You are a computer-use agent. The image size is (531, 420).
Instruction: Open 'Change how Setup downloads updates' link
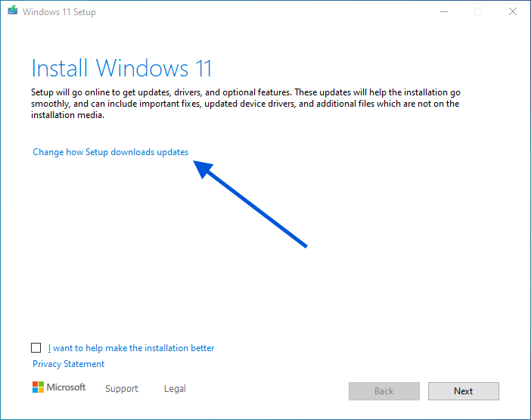click(x=110, y=152)
